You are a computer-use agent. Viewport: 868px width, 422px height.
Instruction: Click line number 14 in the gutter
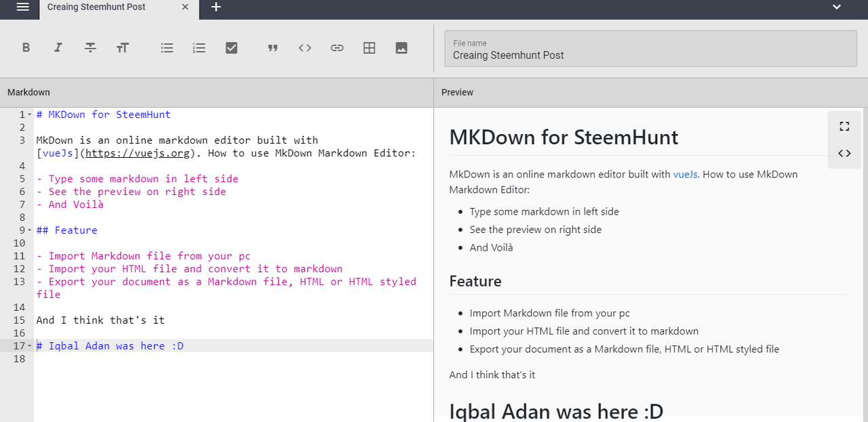pos(19,308)
